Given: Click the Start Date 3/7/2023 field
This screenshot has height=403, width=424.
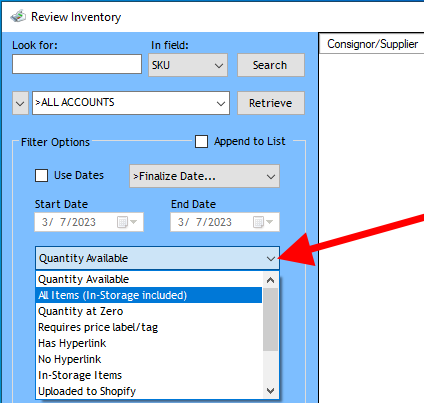Looking at the screenshot, I should pyautogui.click(x=89, y=222).
